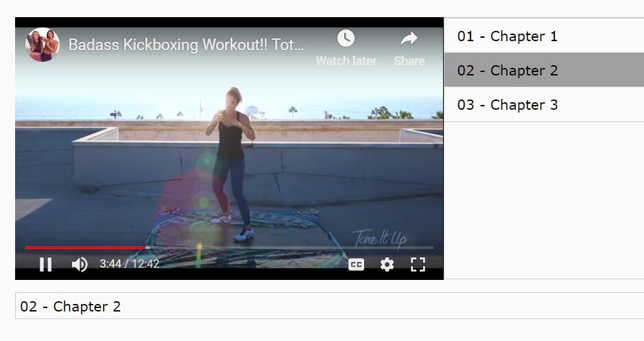
Task: Select the highlighted 02 - Chapter 2 item
Action: (x=544, y=70)
